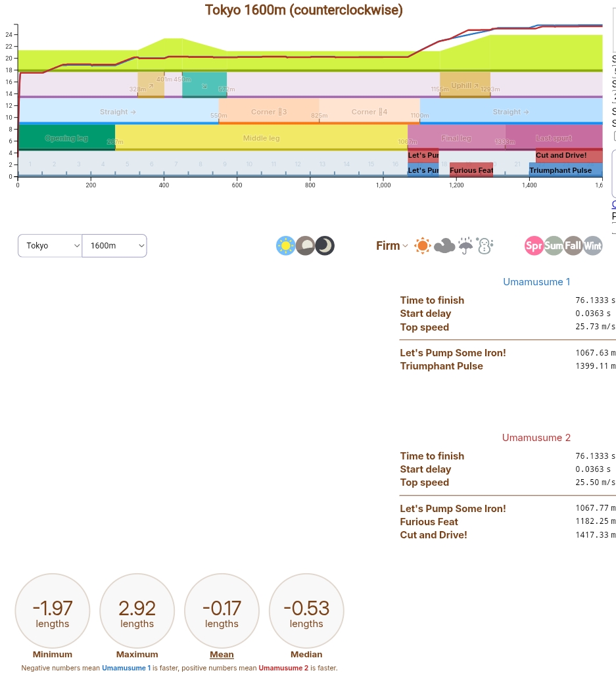This screenshot has height=679, width=616.
Task: Click the first Straight section in chart
Action: tap(118, 111)
